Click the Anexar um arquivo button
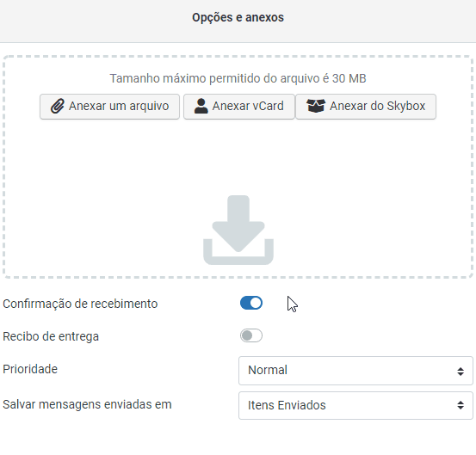Viewport: 476px width, 455px height. [x=109, y=107]
